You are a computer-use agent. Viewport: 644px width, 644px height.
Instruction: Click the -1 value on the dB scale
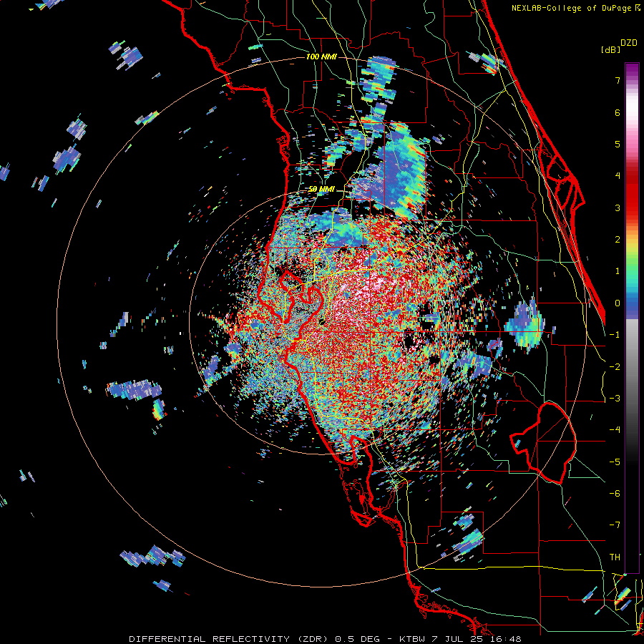point(615,335)
